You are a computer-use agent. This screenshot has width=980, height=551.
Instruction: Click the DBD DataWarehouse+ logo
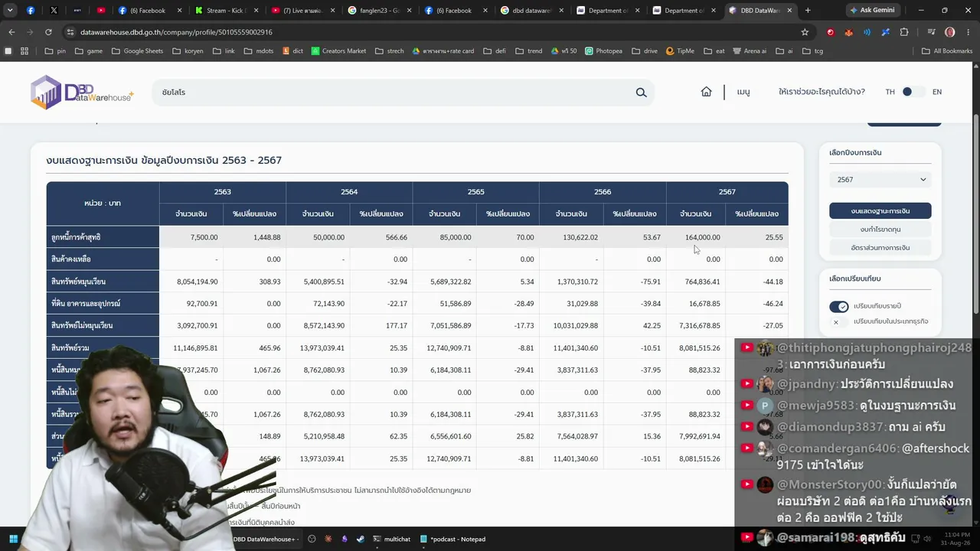[x=82, y=93]
